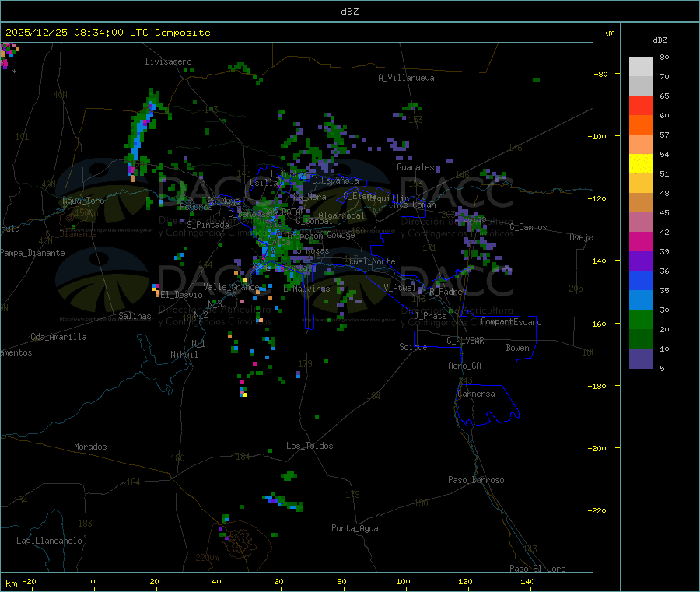
Task: Click the timestamp 2025/12/25 08:34:00 UTC Composite
Action: [x=107, y=33]
